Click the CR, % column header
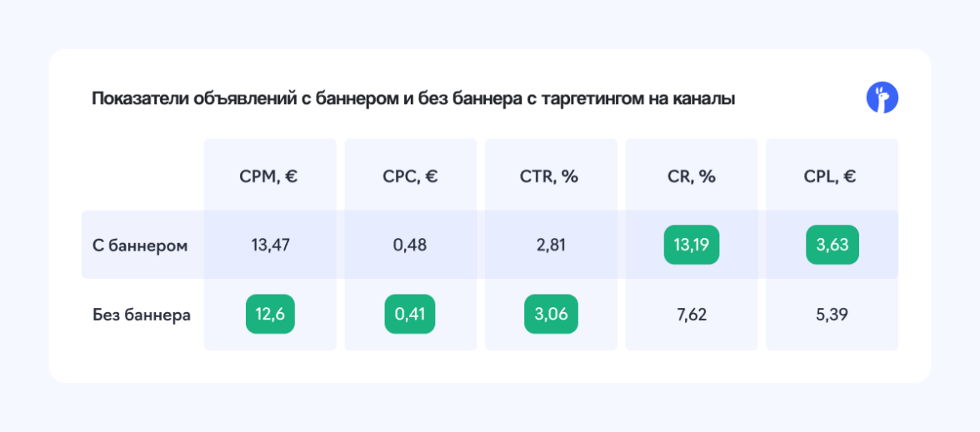Image resolution: width=980 pixels, height=432 pixels. (691, 176)
